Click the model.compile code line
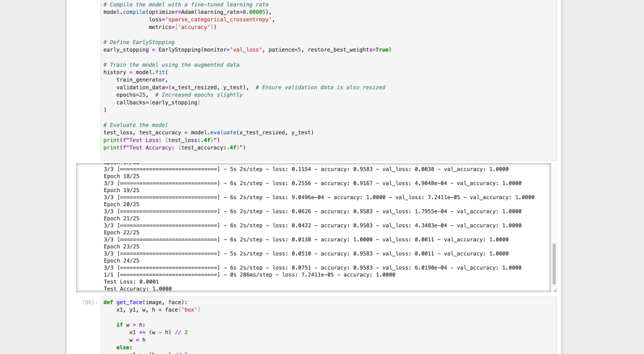This screenshot has width=644, height=354. click(188, 12)
